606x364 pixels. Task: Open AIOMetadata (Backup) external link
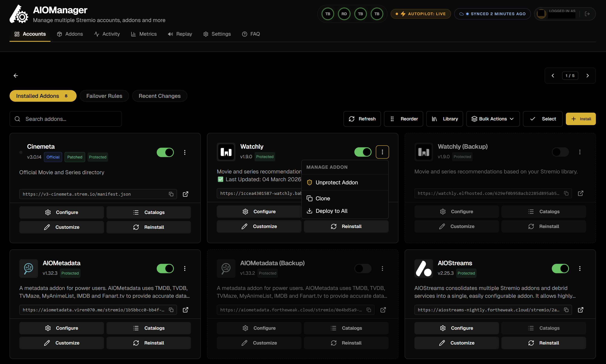pos(383,310)
